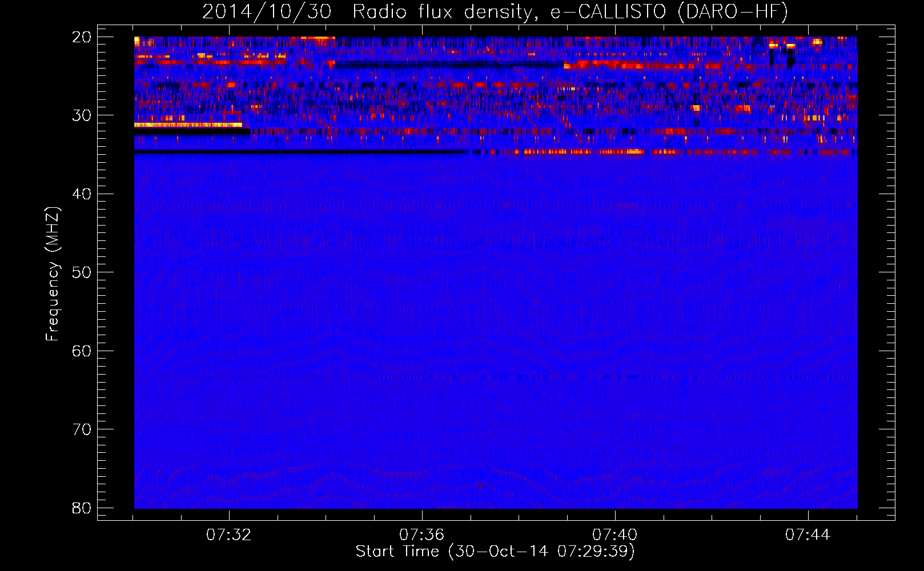924x571 pixels.
Task: Click the 07:36 time tick label
Action: point(422,535)
